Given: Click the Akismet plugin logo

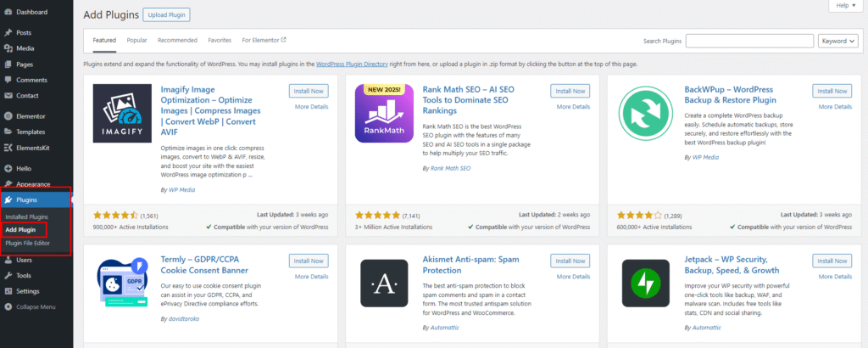Looking at the screenshot, I should click(x=384, y=283).
